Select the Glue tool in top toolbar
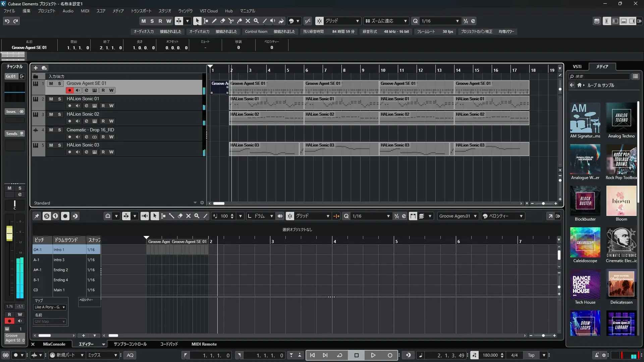 (x=239, y=21)
